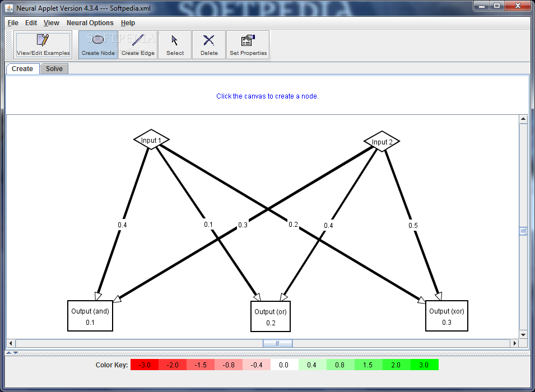The image size is (535, 392).
Task: Click the -3.0 red color key swatch
Action: tap(145, 365)
